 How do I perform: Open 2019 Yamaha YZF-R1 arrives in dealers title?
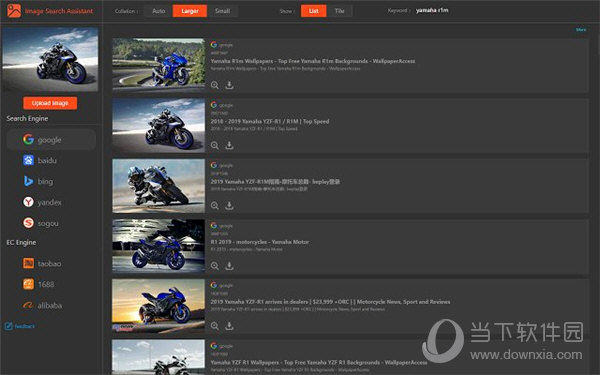tap(330, 302)
